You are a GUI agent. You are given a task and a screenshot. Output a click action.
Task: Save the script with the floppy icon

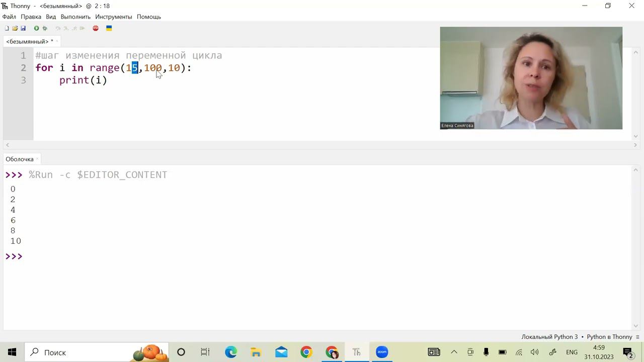point(23,28)
